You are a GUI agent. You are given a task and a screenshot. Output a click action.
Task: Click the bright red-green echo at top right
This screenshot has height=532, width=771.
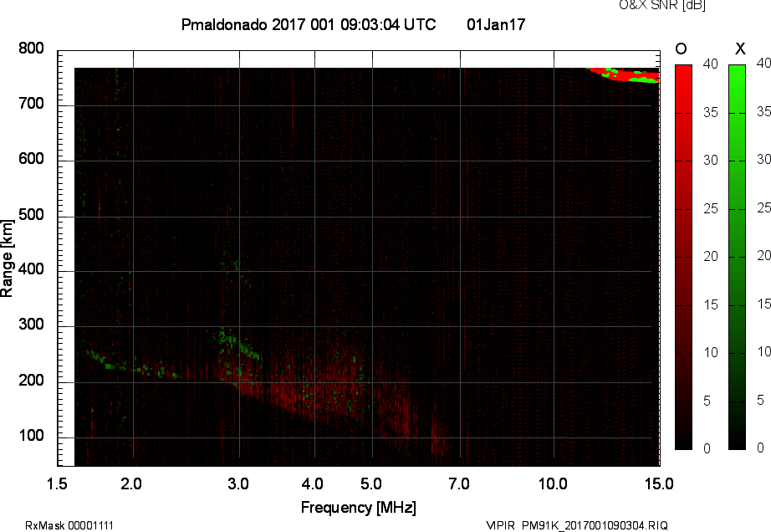(625, 74)
